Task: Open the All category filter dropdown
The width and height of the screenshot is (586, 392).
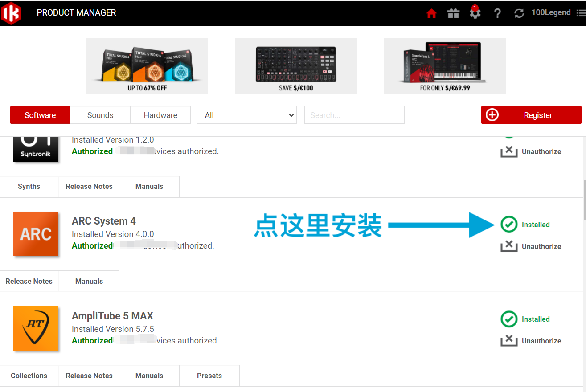Action: point(247,115)
